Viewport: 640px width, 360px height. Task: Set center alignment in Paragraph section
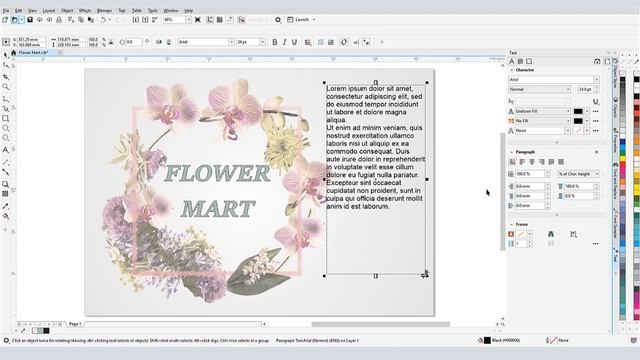coord(532,162)
